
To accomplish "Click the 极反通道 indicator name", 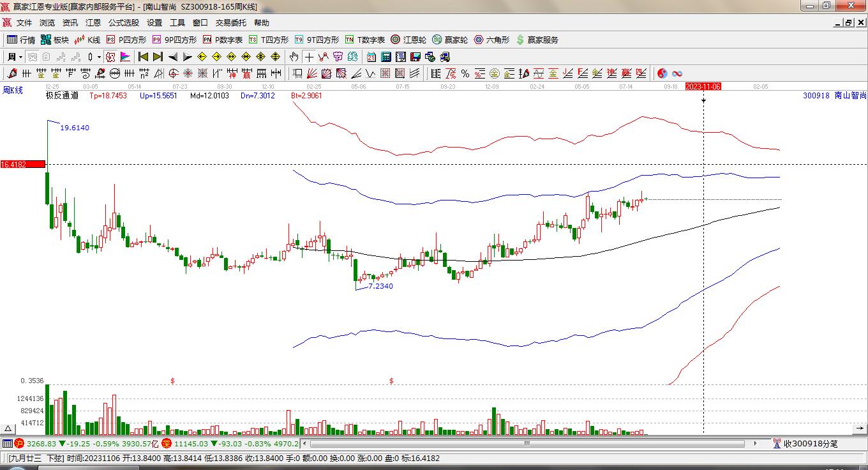I will click(62, 96).
